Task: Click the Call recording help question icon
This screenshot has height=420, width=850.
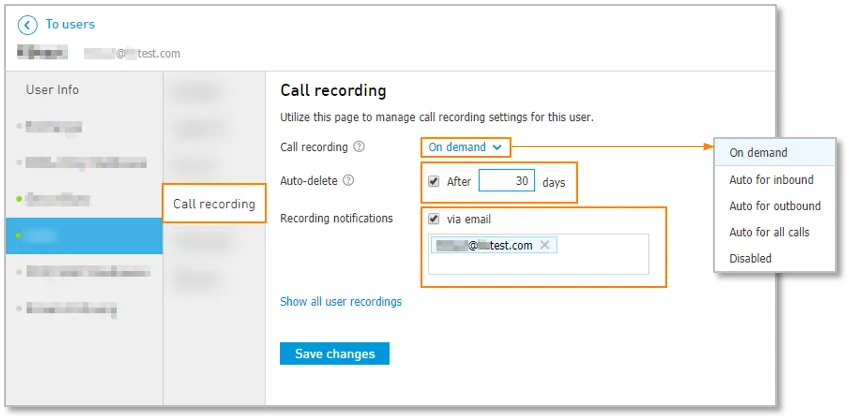Action: [x=359, y=147]
